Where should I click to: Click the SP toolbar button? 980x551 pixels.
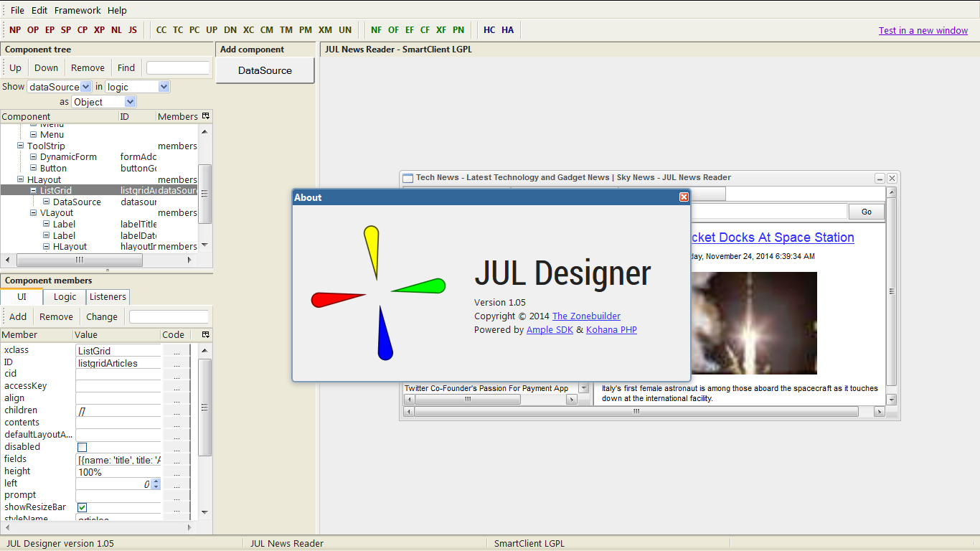66,29
